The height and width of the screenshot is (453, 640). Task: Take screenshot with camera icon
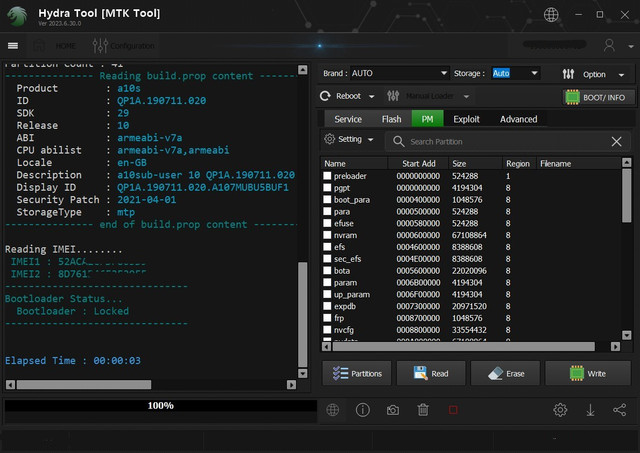[393, 410]
